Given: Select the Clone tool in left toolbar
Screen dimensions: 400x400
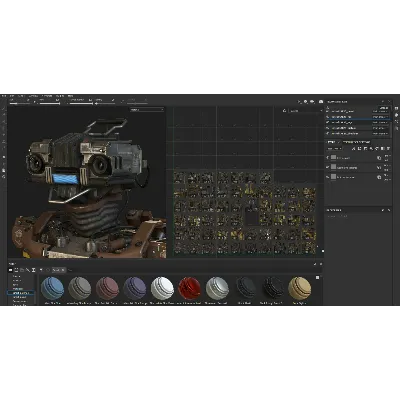Looking at the screenshot, I should coord(3,142).
